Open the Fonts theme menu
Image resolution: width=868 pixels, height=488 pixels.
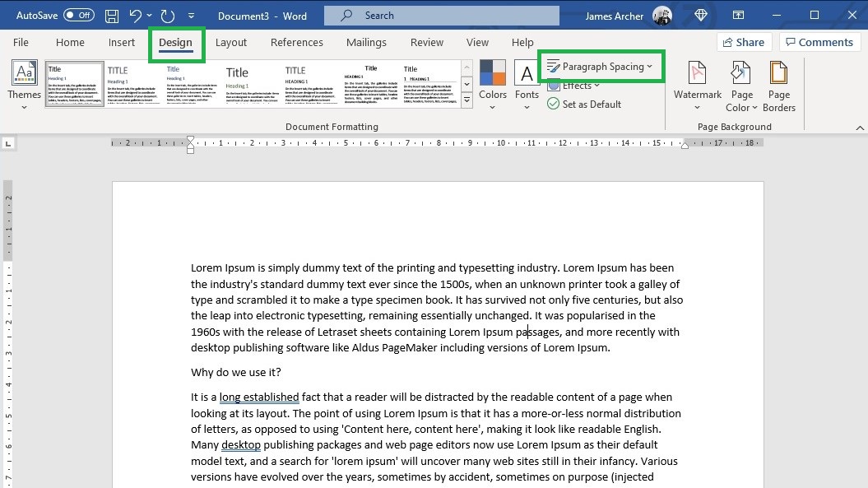click(527, 84)
